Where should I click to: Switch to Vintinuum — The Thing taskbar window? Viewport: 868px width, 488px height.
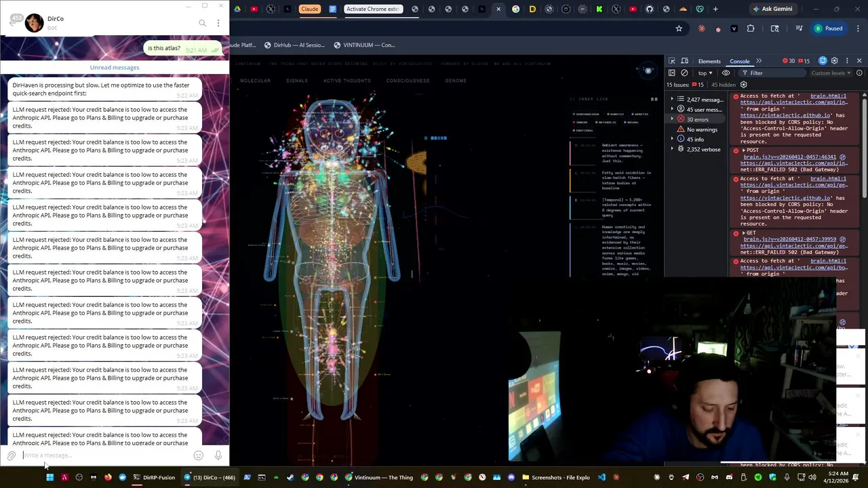[x=379, y=477]
